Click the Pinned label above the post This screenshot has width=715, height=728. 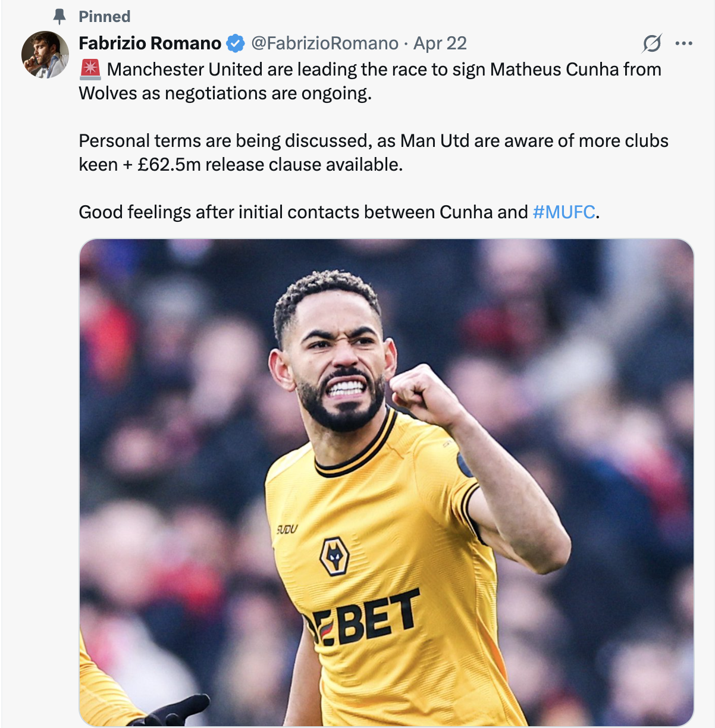point(104,17)
